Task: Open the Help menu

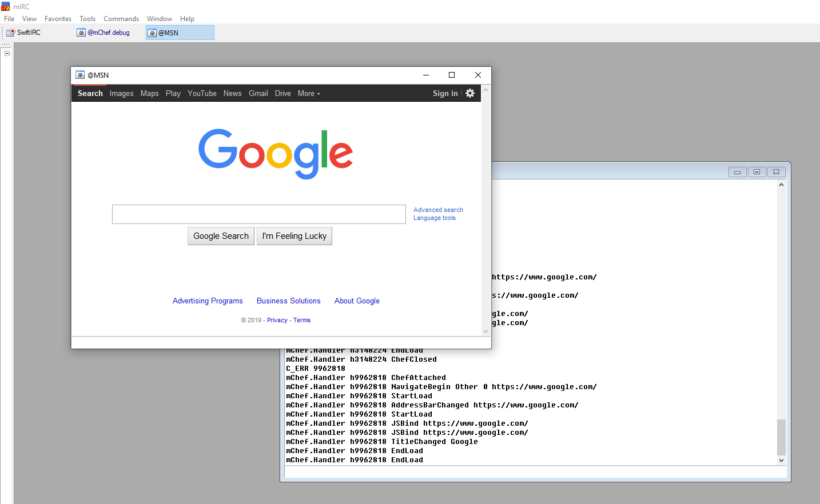Action: pos(187,19)
